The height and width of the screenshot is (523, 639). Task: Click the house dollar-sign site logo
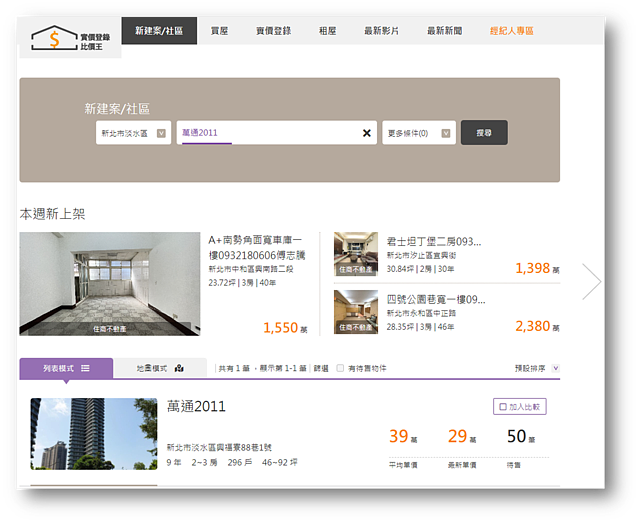point(70,38)
